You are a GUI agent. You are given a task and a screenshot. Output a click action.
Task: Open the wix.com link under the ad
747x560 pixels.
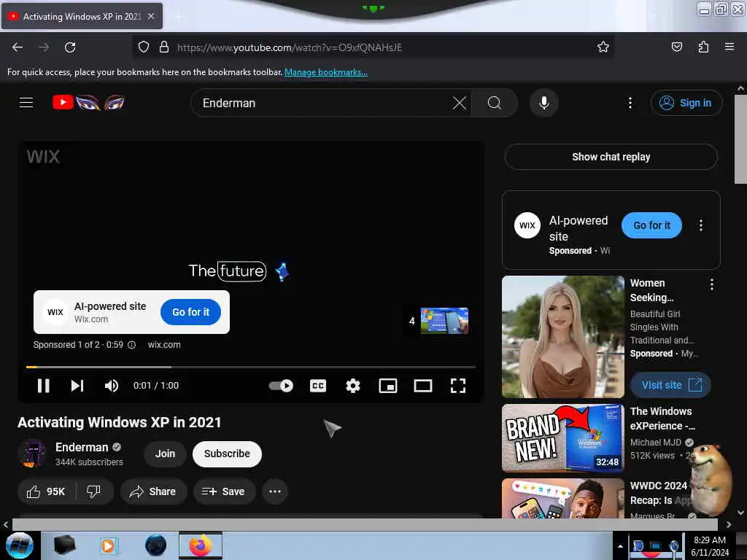pos(164,345)
